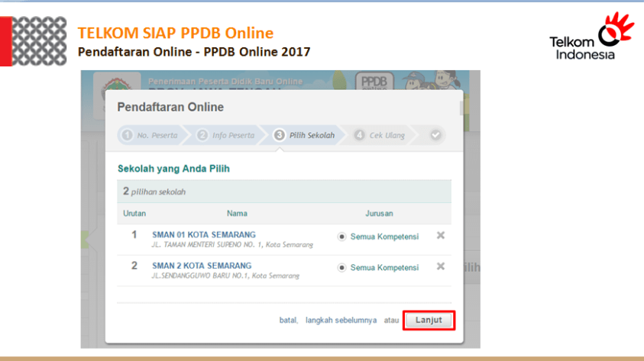The width and height of the screenshot is (644, 361).
Task: Select Semua Kompetensi radio for SMAN 2
Action: tap(342, 268)
